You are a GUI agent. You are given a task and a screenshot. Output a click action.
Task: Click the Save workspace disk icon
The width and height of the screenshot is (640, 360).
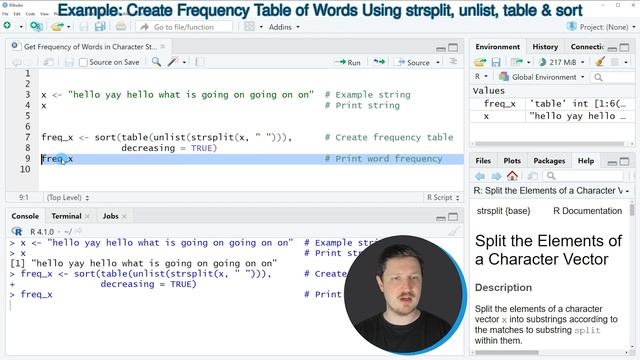(496, 62)
